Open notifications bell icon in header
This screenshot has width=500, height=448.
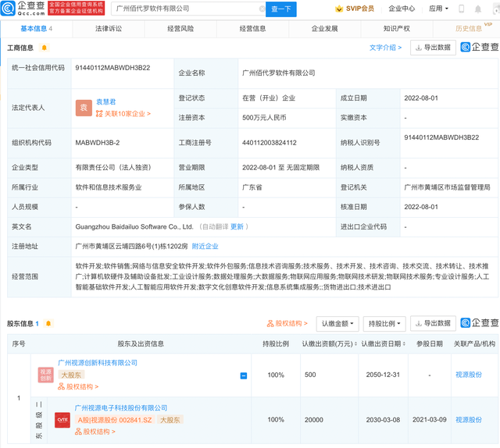(478, 9)
